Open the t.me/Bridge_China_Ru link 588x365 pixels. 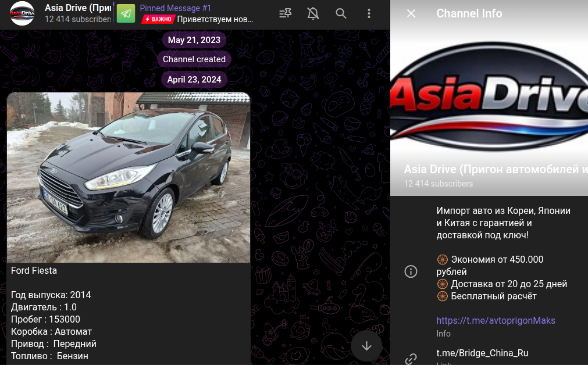[482, 353]
